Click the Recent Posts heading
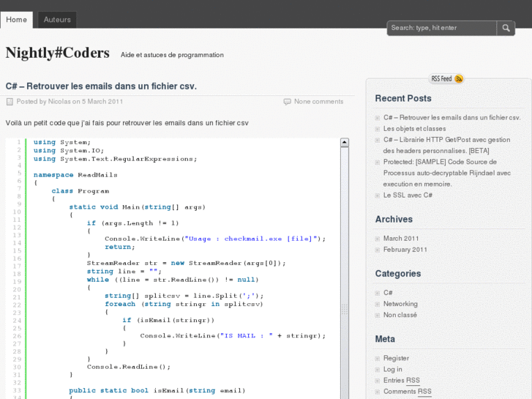The height and width of the screenshot is (399, 532). coord(403,99)
